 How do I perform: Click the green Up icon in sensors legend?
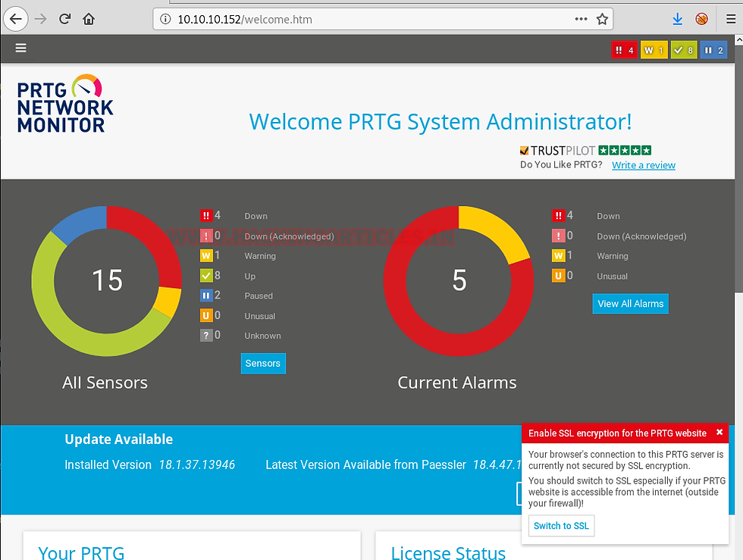[206, 275]
